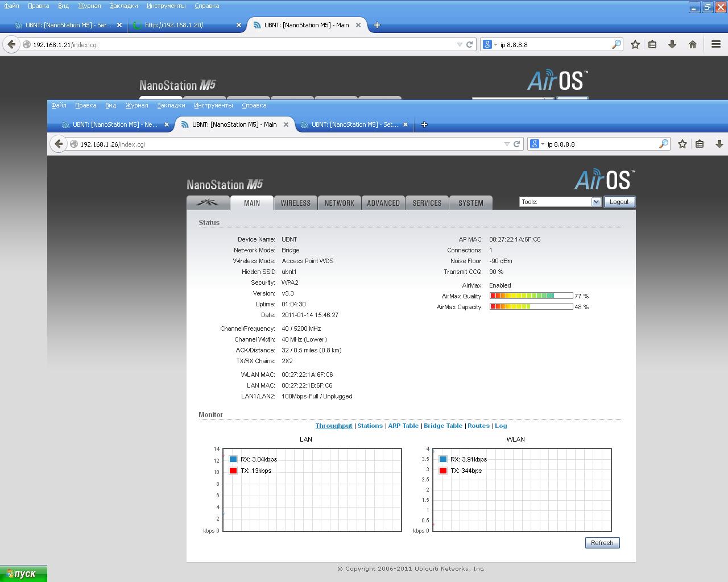Screen dimensions: 728x582
Task: Open the Stations monitor link
Action: point(370,426)
